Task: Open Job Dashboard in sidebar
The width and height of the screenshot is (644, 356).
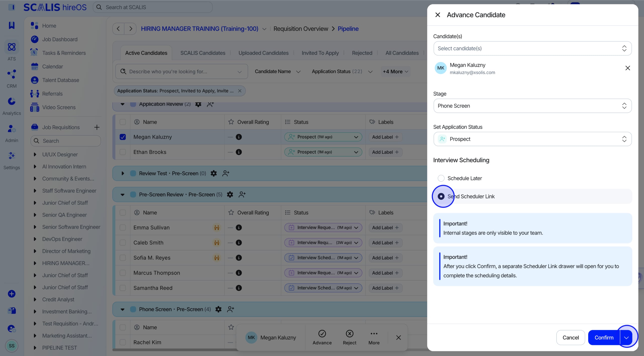Action: [x=60, y=39]
